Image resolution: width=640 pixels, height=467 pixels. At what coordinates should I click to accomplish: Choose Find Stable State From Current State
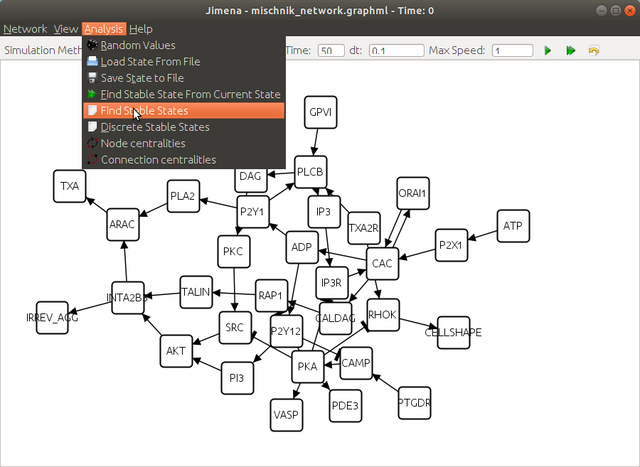pos(184,94)
